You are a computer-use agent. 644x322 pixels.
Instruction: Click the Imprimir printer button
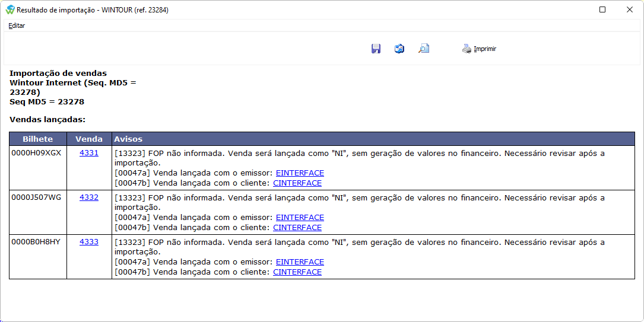480,49
